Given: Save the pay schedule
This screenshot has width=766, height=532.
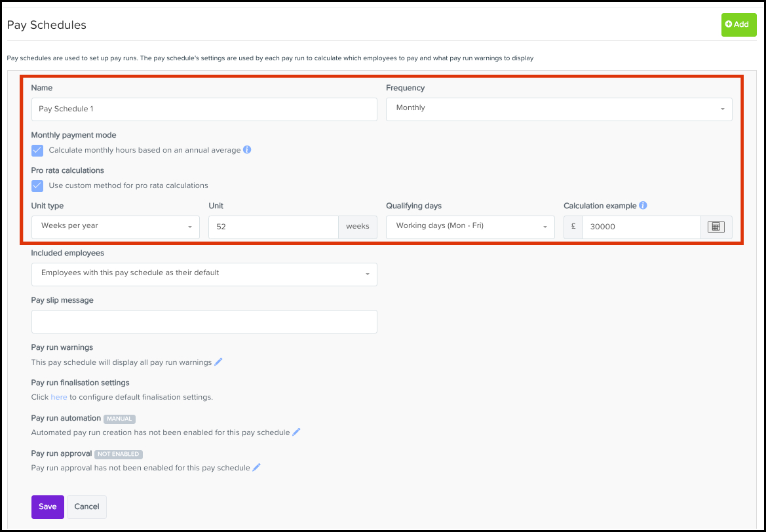Looking at the screenshot, I should tap(47, 506).
